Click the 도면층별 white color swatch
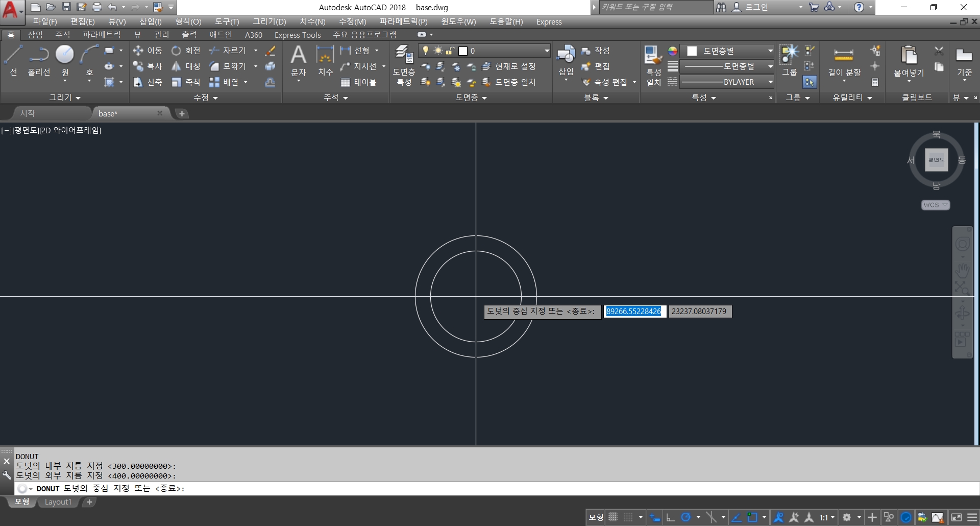Screen dimensions: 980x526 pyautogui.click(x=692, y=51)
